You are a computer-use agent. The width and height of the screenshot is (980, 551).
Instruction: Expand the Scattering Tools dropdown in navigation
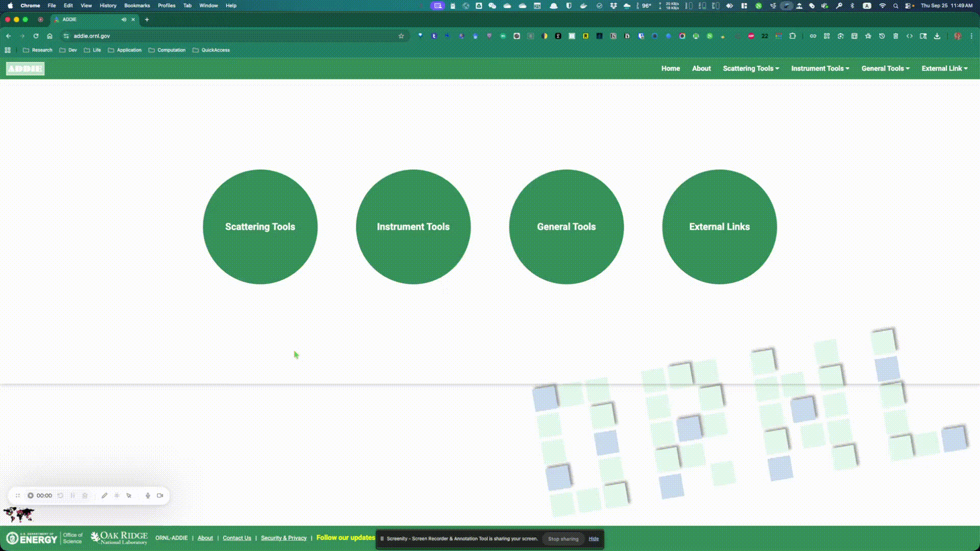[x=750, y=68]
